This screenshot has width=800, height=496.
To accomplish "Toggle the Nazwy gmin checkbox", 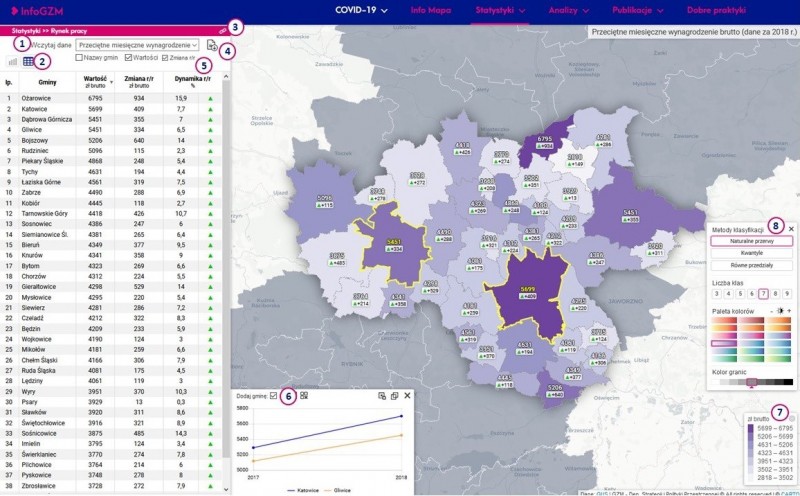I will click(x=79, y=58).
